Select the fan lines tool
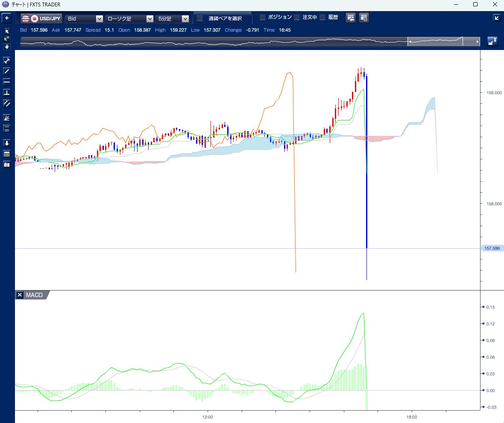This screenshot has width=504, height=423. pos(7,118)
